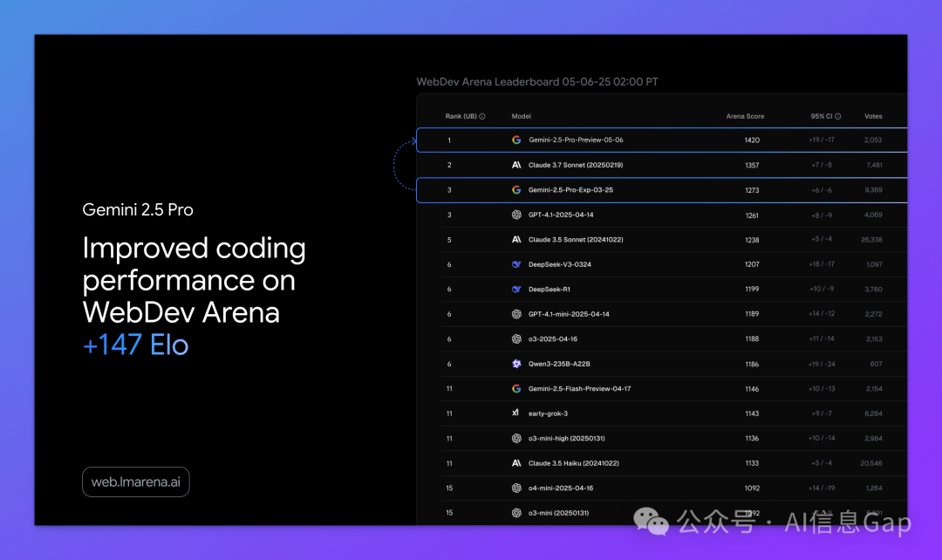Click the Google icon beside Gemini-2.5-Pro-Preview-05-06

pyautogui.click(x=516, y=140)
